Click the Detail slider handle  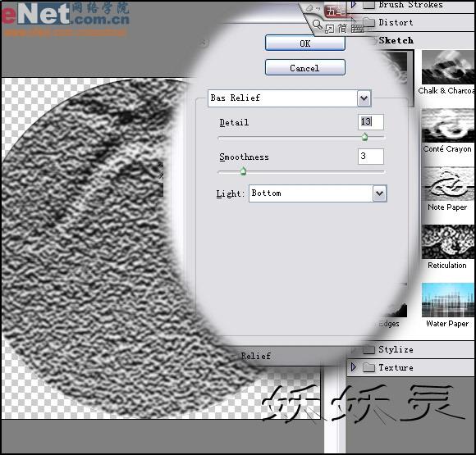click(364, 137)
